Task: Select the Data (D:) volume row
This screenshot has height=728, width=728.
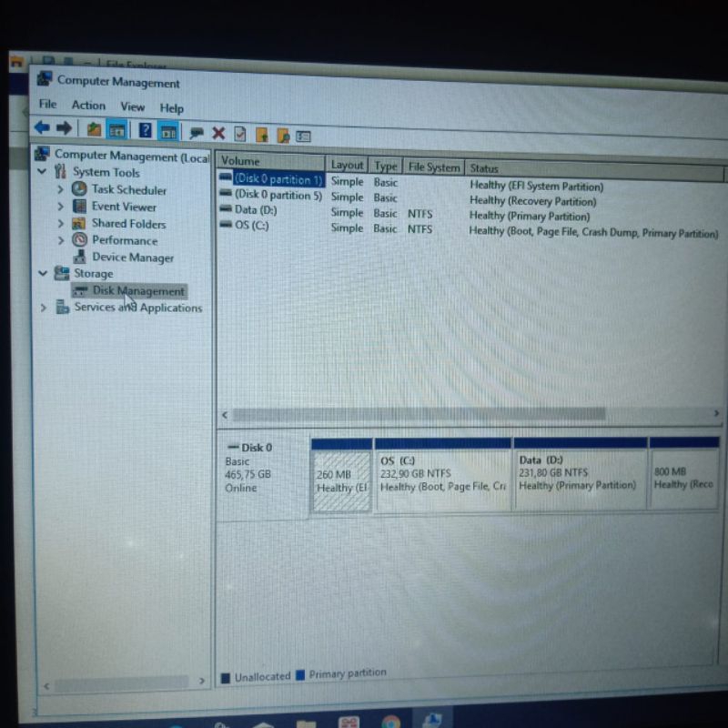Action: [255, 210]
